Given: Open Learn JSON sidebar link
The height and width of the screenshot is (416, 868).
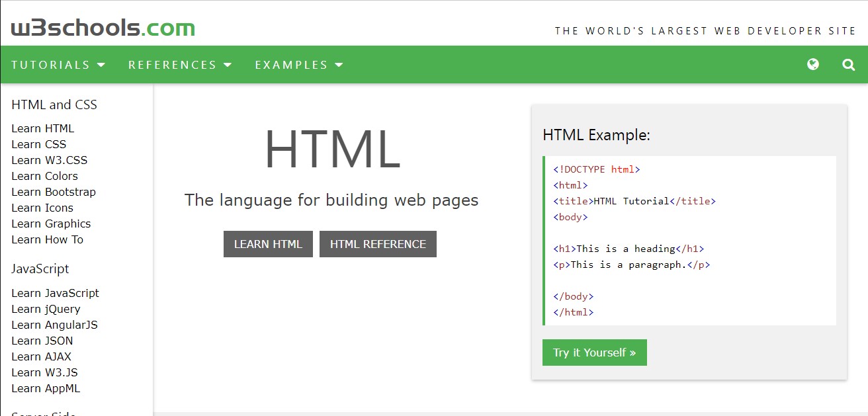Looking at the screenshot, I should [x=42, y=341].
